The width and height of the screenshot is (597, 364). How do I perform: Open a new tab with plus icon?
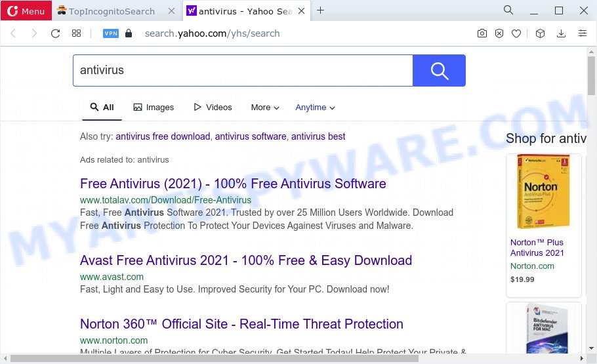point(321,10)
